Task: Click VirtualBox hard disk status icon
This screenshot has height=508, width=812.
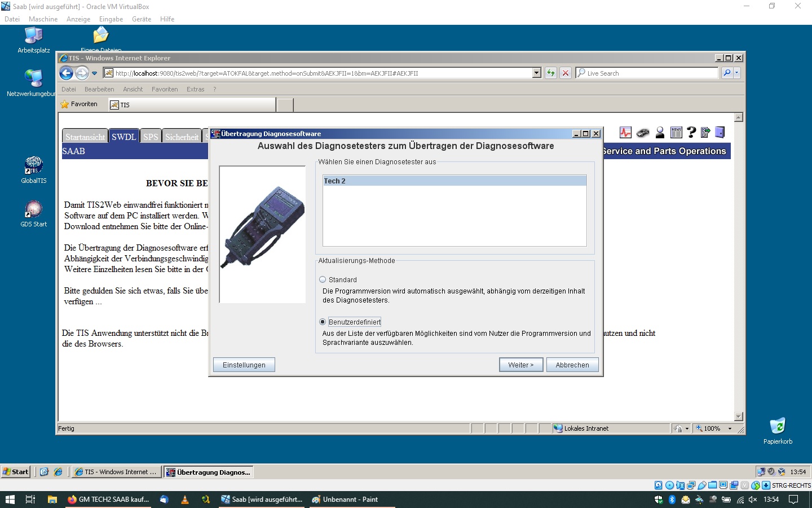Action: point(659,485)
